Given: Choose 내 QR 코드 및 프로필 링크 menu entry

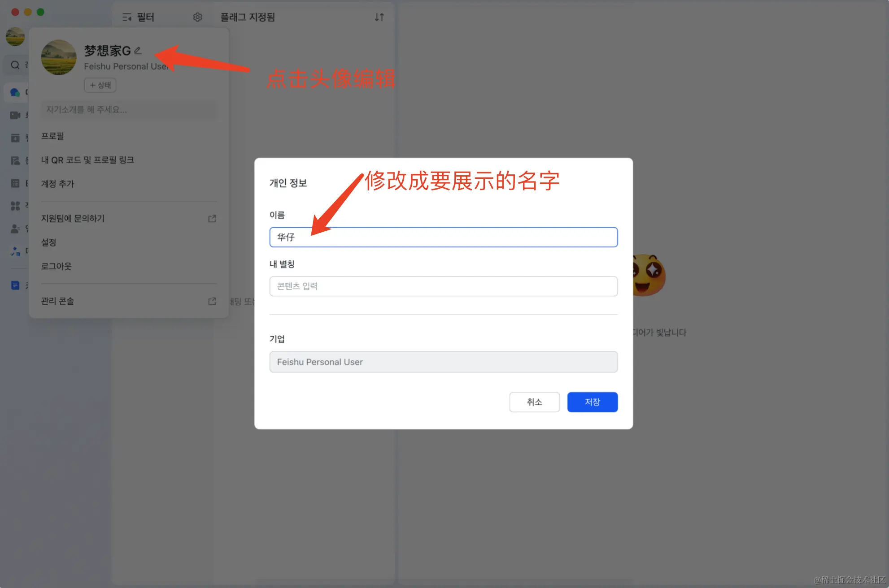Looking at the screenshot, I should pos(87,160).
